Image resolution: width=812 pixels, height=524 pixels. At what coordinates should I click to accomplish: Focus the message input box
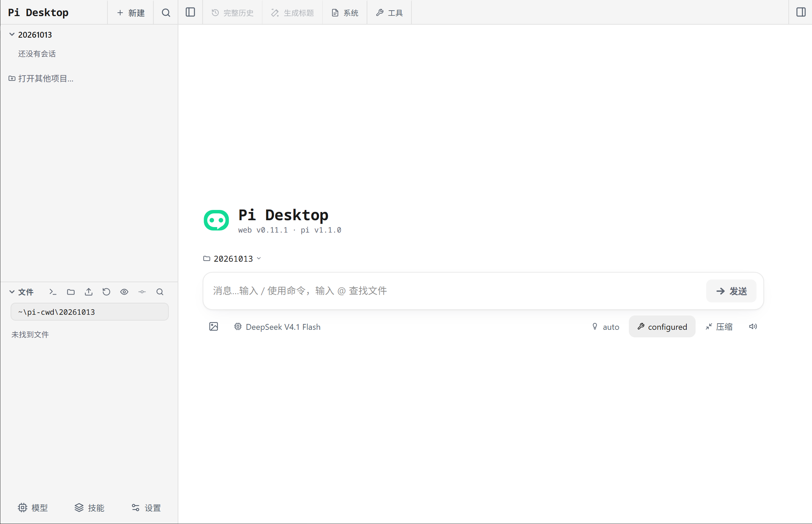(455, 291)
